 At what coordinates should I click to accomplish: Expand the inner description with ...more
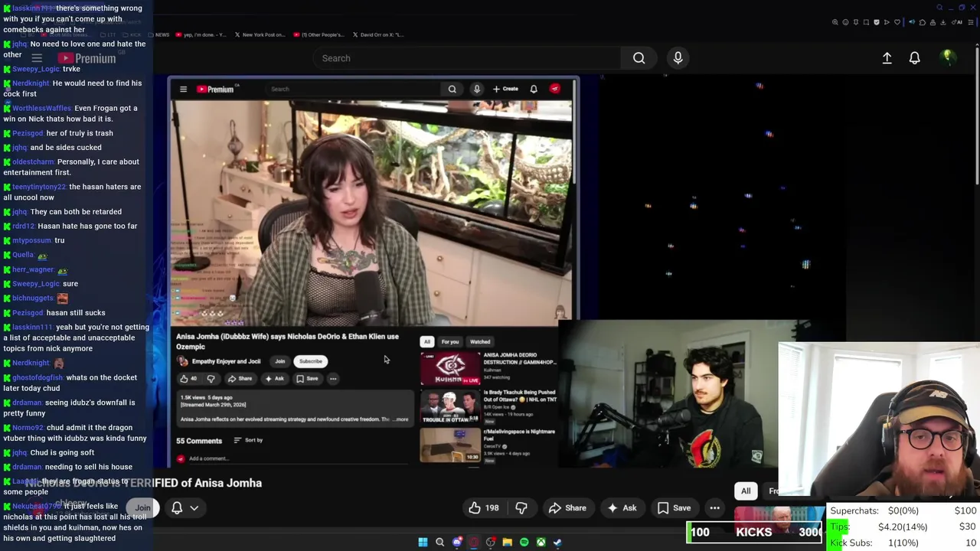click(401, 419)
